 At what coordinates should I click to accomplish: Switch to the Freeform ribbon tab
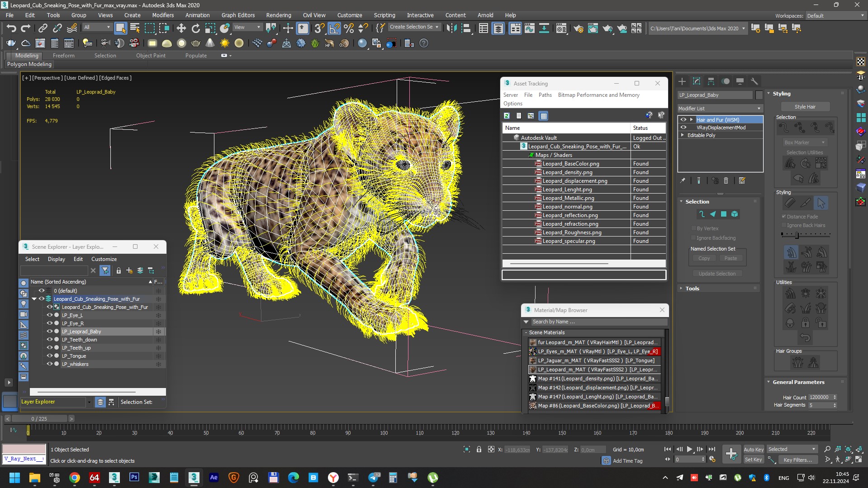(64, 55)
